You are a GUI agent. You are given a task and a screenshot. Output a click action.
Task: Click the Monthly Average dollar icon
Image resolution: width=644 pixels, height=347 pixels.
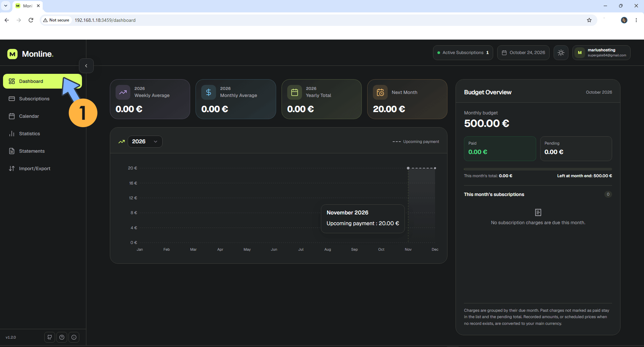(209, 92)
